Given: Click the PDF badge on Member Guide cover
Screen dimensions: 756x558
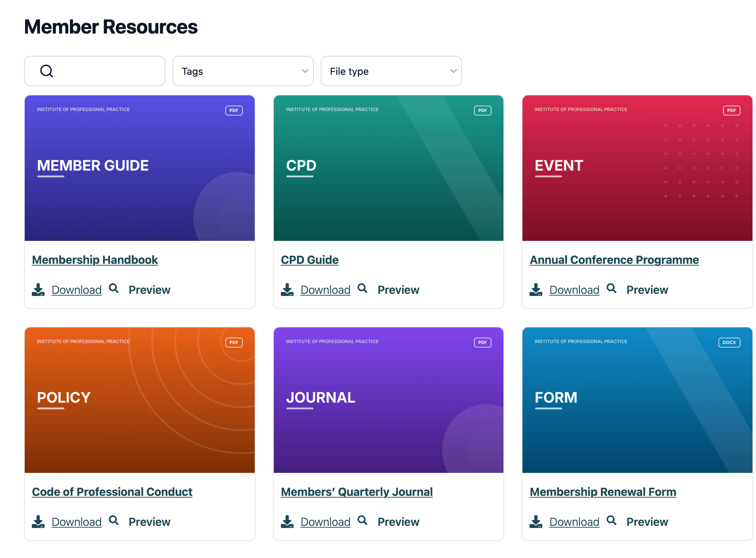Looking at the screenshot, I should click(234, 111).
